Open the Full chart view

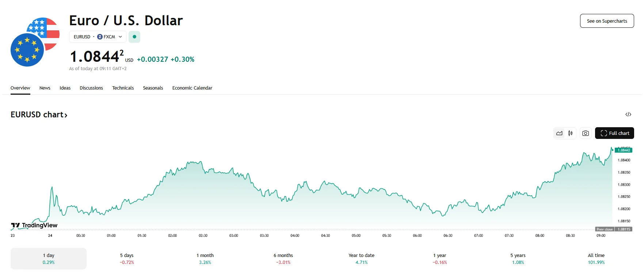click(614, 133)
